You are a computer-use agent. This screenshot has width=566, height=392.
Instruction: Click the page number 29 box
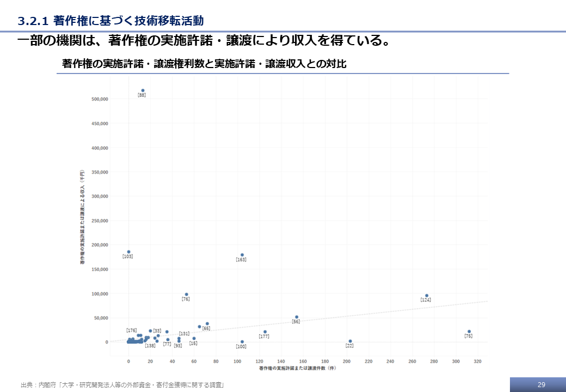pyautogui.click(x=540, y=384)
